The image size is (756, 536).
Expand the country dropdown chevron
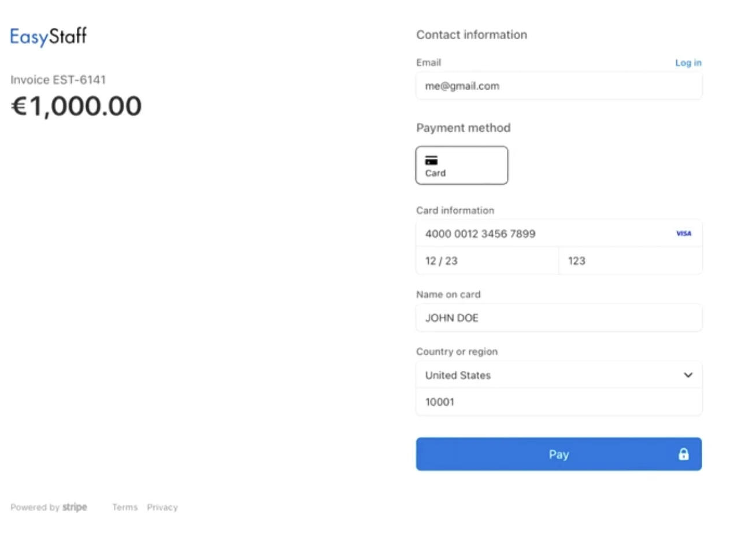688,375
